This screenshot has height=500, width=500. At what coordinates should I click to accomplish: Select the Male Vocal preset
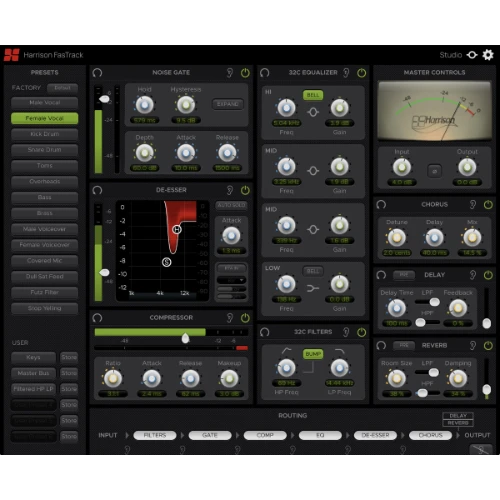45,103
